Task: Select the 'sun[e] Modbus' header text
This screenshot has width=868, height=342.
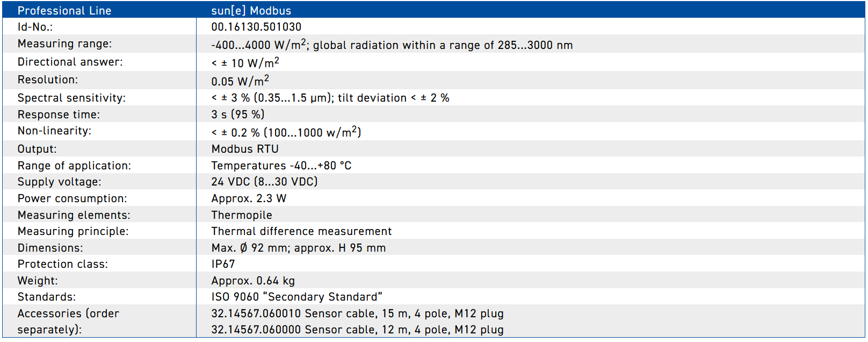Action: click(251, 11)
